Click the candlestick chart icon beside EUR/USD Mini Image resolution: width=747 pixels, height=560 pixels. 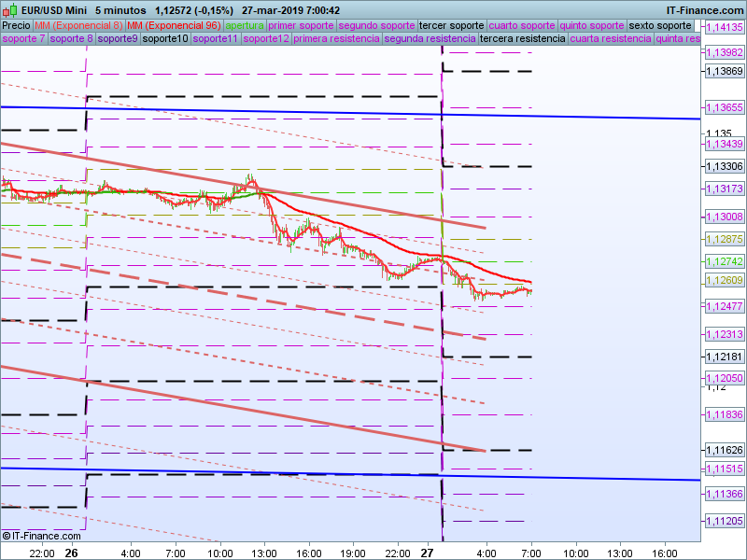[x=11, y=10]
